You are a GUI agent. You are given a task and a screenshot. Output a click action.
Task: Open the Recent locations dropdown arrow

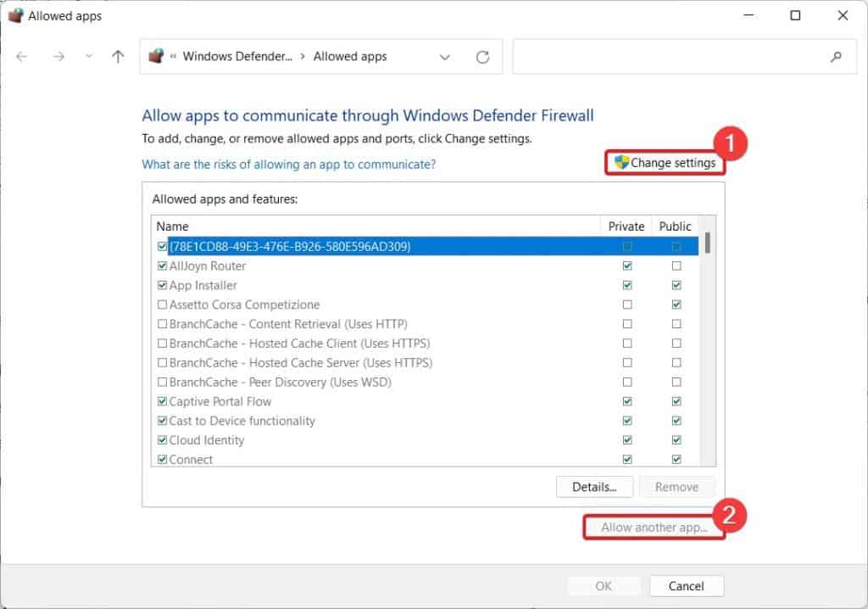pyautogui.click(x=89, y=57)
